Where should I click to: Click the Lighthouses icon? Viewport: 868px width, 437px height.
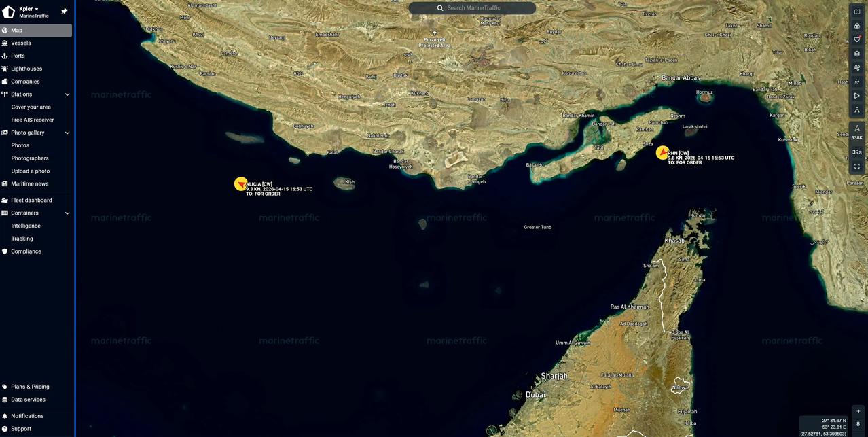[x=5, y=69]
